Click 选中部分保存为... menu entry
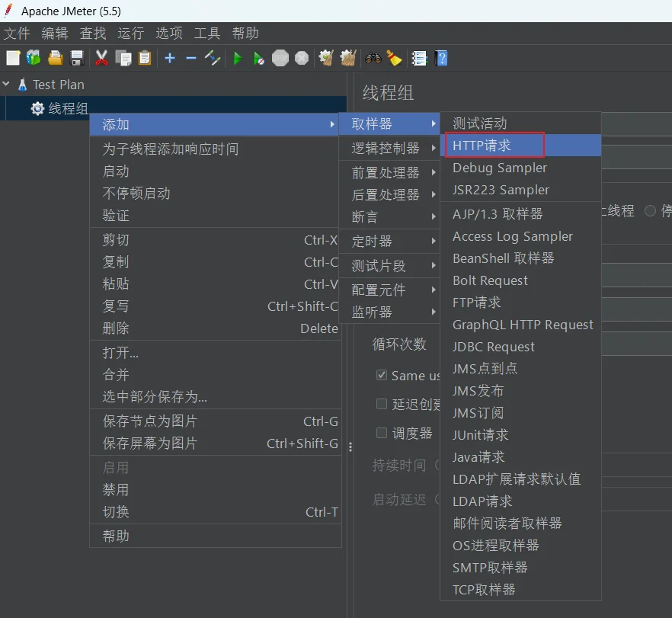Image resolution: width=672 pixels, height=618 pixels. tap(215, 397)
